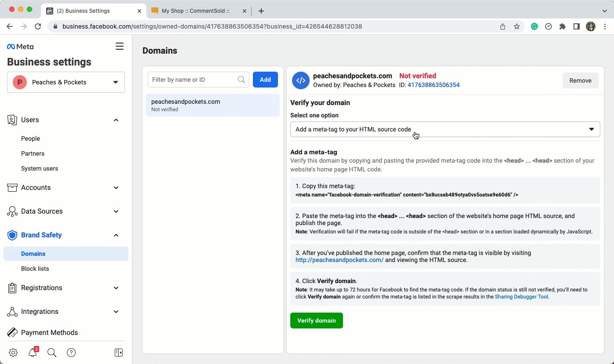
Task: Click the Meta logo
Action: pyautogui.click(x=20, y=47)
